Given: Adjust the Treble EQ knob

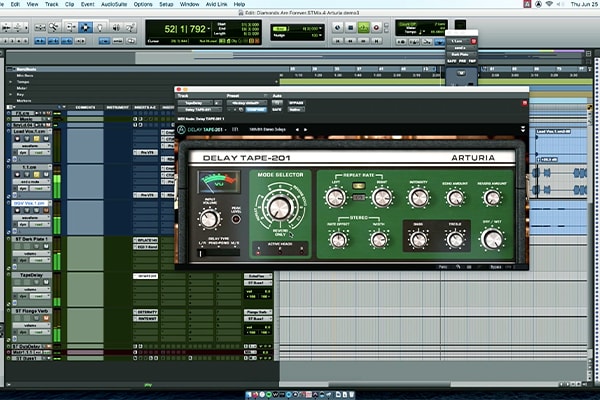Looking at the screenshot, I should click(x=455, y=240).
